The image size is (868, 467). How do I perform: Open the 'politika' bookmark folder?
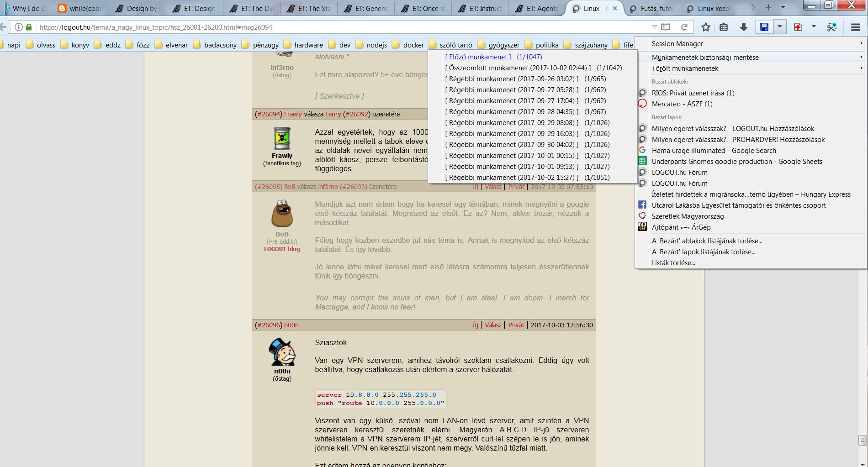pos(542,45)
